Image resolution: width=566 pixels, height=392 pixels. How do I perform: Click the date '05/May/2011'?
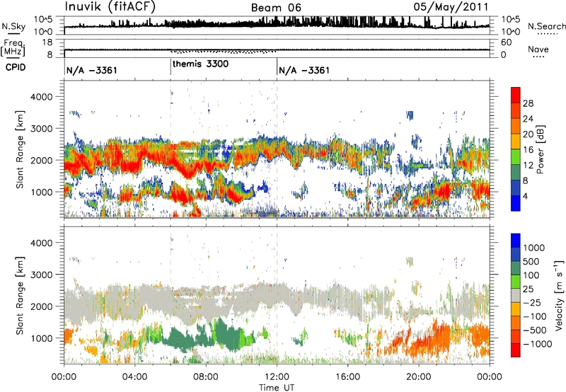tap(451, 6)
